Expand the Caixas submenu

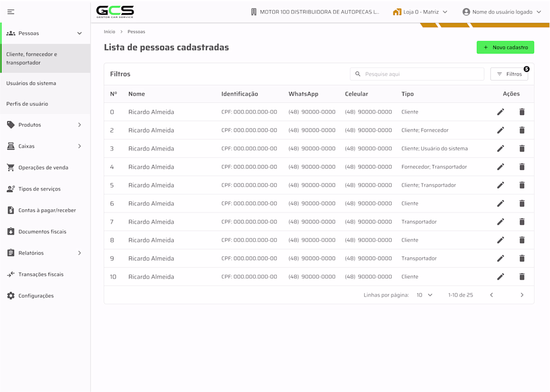(79, 146)
